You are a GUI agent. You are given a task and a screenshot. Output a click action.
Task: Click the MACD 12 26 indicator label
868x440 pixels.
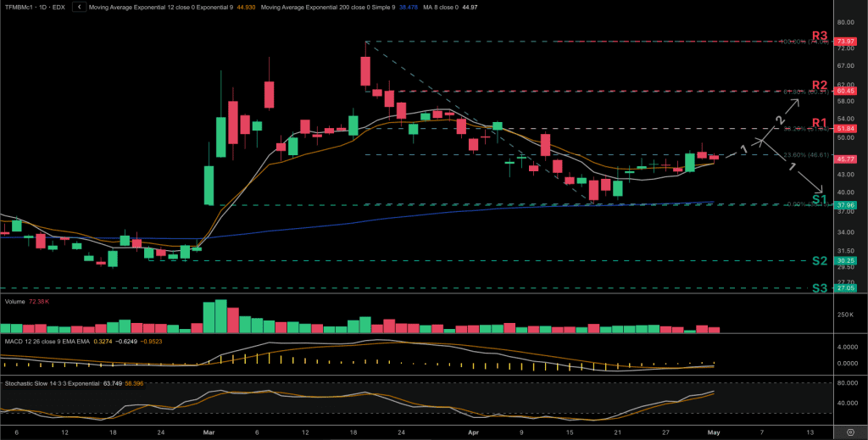[x=47, y=342]
